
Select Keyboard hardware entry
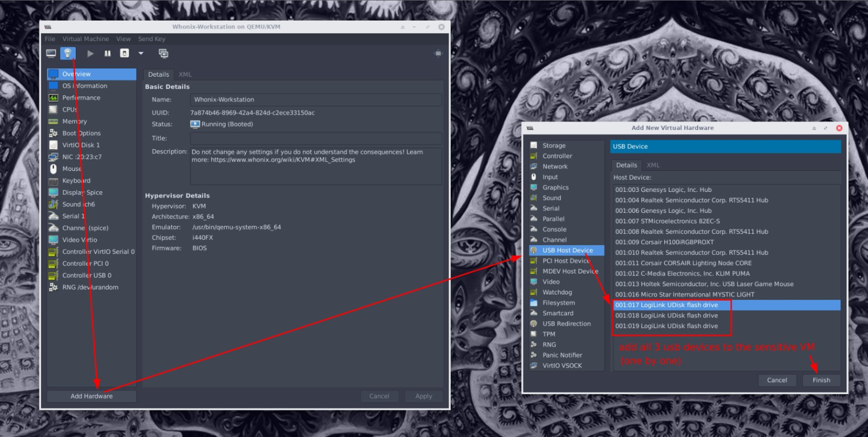pos(92,181)
